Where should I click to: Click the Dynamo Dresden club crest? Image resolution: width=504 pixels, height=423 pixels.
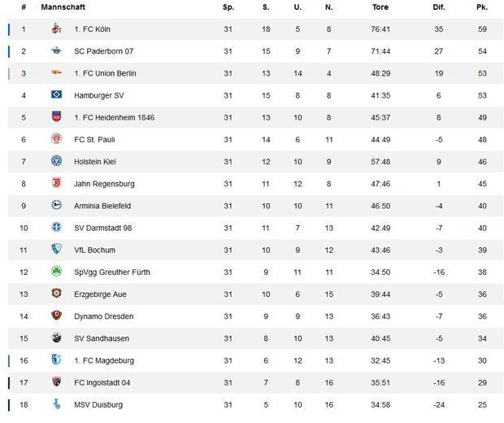56,316
